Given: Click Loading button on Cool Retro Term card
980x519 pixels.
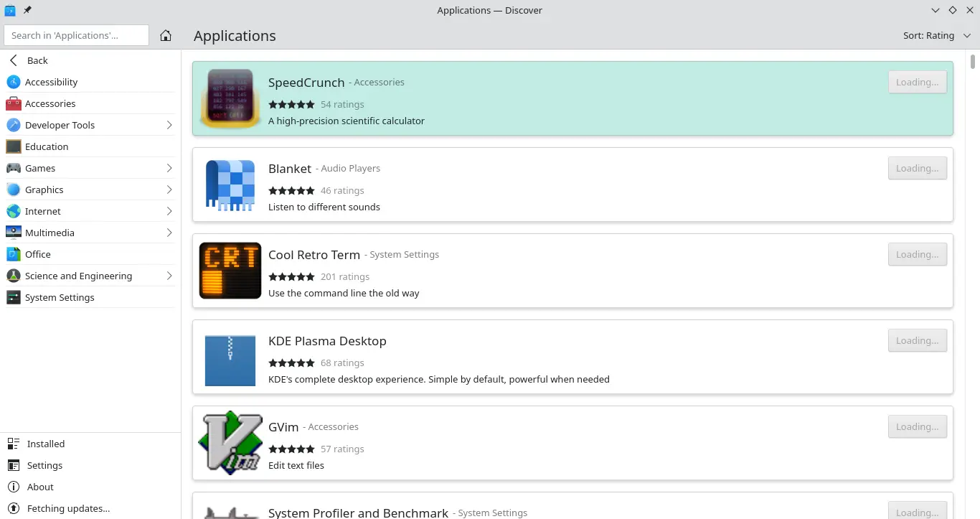Looking at the screenshot, I should pyautogui.click(x=917, y=254).
